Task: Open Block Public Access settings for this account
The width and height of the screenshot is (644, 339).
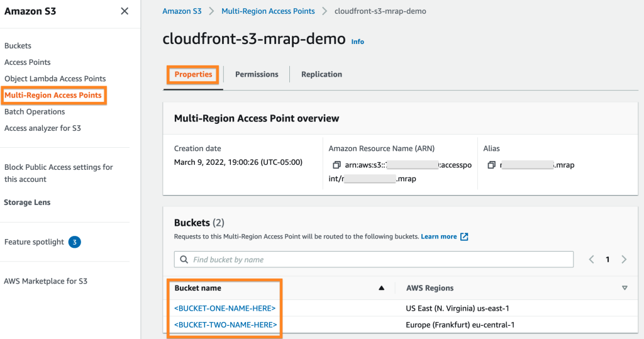Action: 58,173
